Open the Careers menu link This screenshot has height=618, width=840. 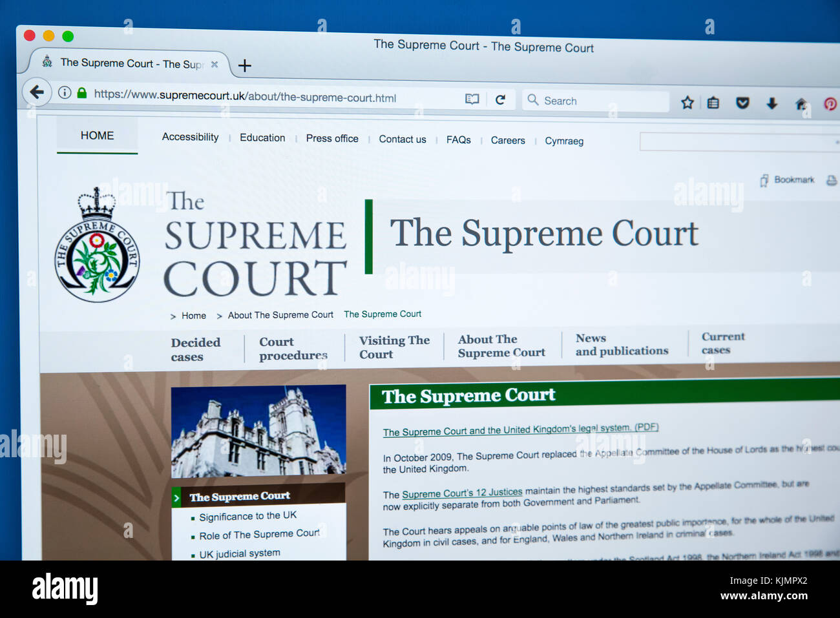click(x=508, y=140)
